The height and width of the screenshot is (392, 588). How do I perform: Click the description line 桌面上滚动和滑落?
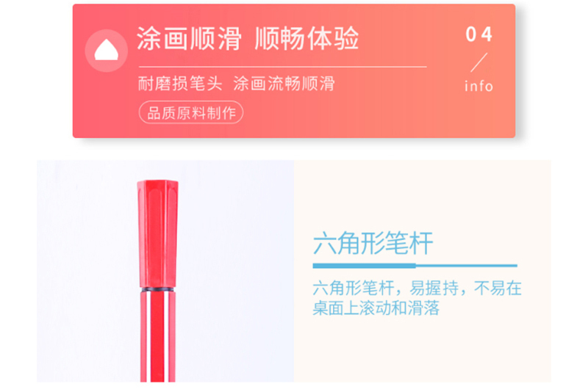(376, 308)
